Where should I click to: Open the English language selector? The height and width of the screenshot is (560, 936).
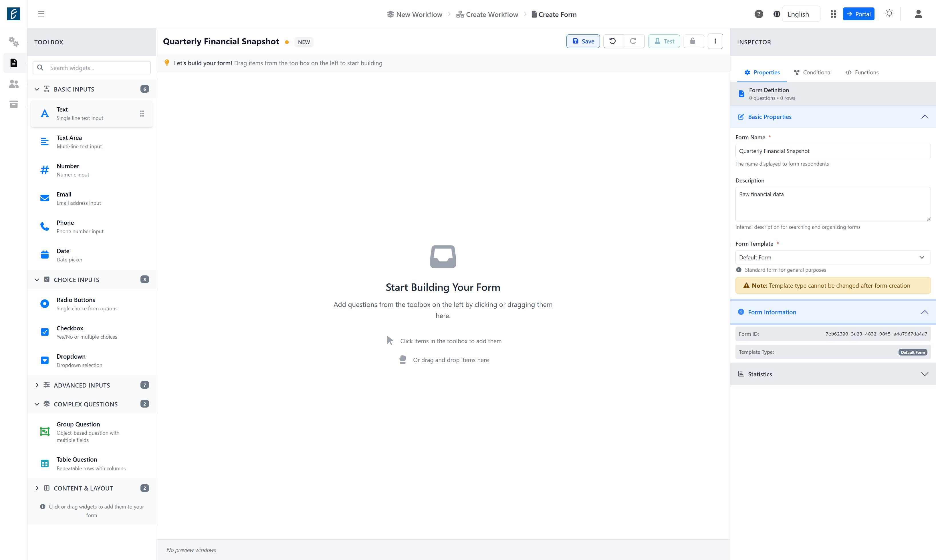point(801,14)
